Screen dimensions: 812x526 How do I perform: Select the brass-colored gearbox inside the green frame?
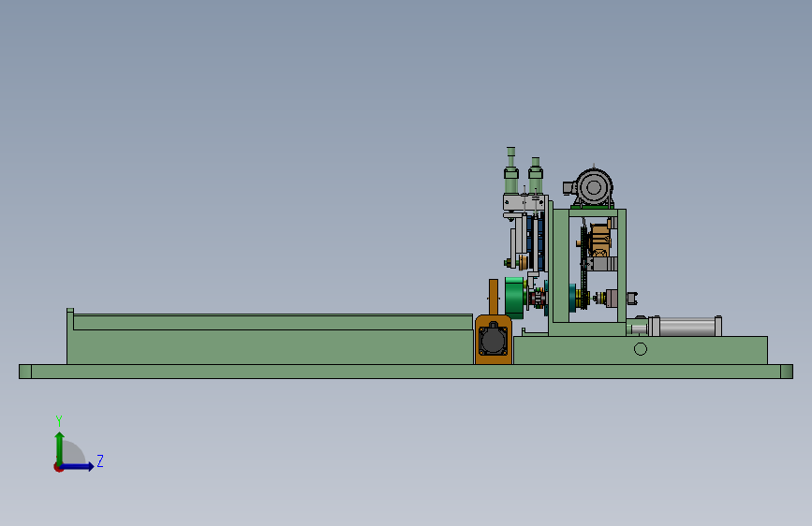pyautogui.click(x=600, y=240)
